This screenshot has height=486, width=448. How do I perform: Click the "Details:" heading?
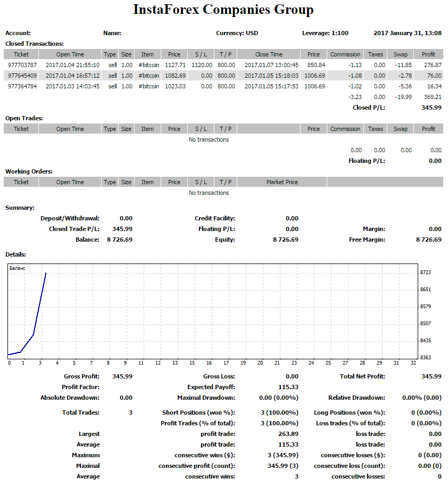coord(15,254)
